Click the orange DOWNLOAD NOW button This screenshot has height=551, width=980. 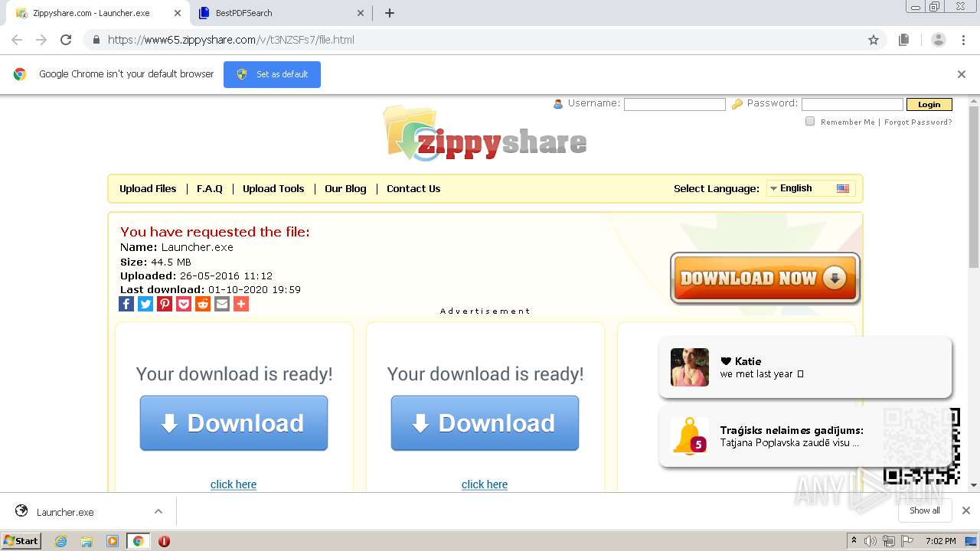tap(765, 278)
